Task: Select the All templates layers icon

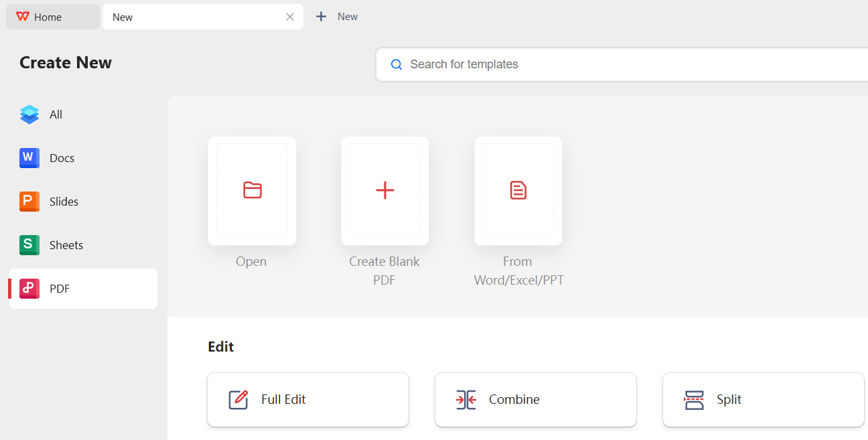Action: [x=29, y=114]
